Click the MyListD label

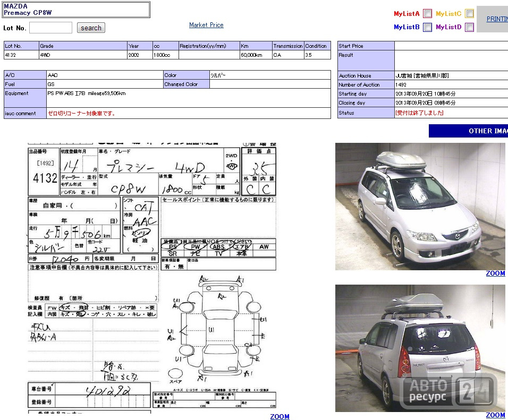(448, 27)
